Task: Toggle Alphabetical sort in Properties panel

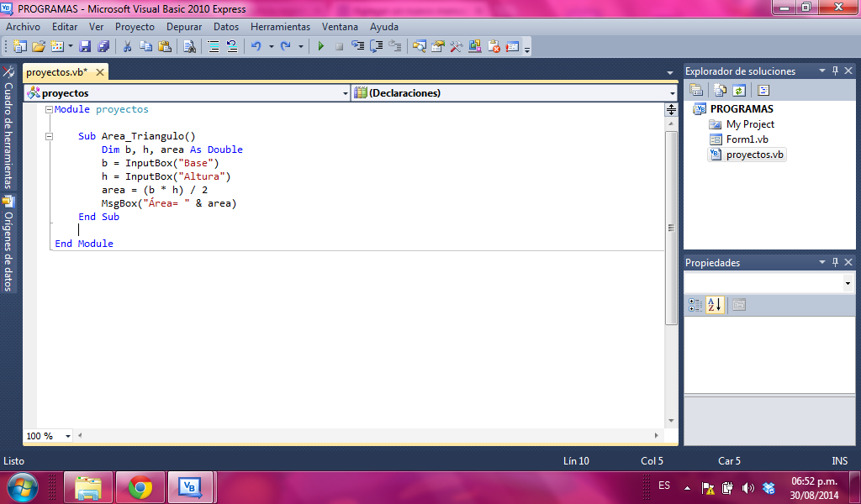Action: pyautogui.click(x=715, y=305)
